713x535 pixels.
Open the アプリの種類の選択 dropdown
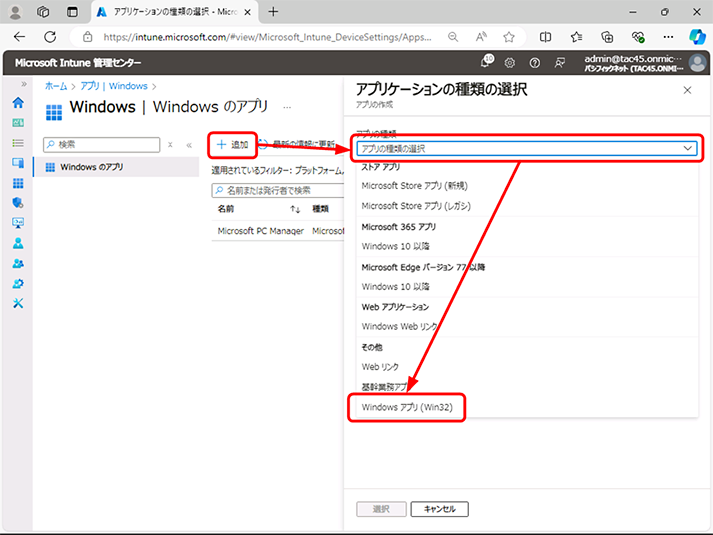point(527,149)
